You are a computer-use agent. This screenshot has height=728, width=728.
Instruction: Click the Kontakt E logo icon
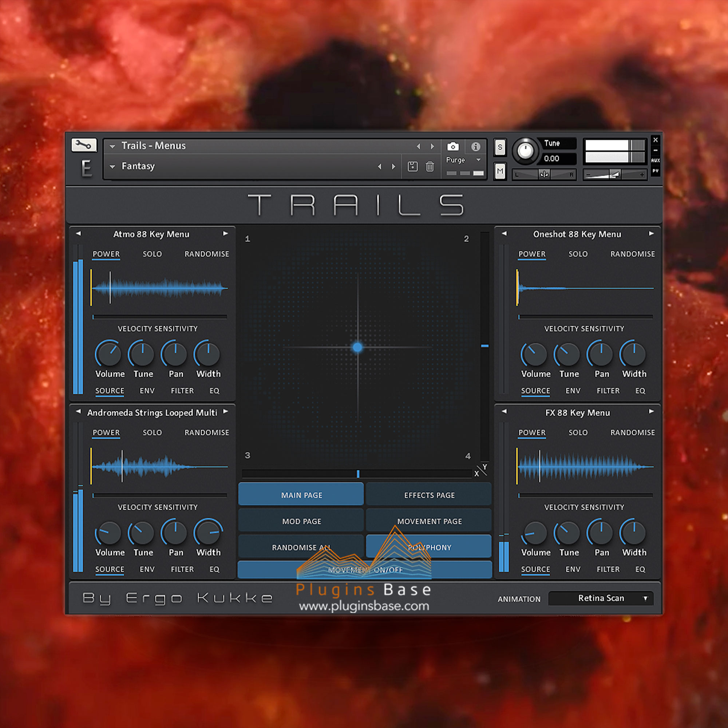pyautogui.click(x=87, y=168)
